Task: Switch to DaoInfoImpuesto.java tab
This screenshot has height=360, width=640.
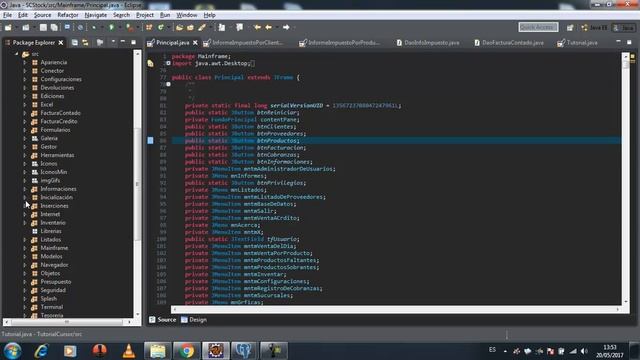Action: [x=427, y=42]
